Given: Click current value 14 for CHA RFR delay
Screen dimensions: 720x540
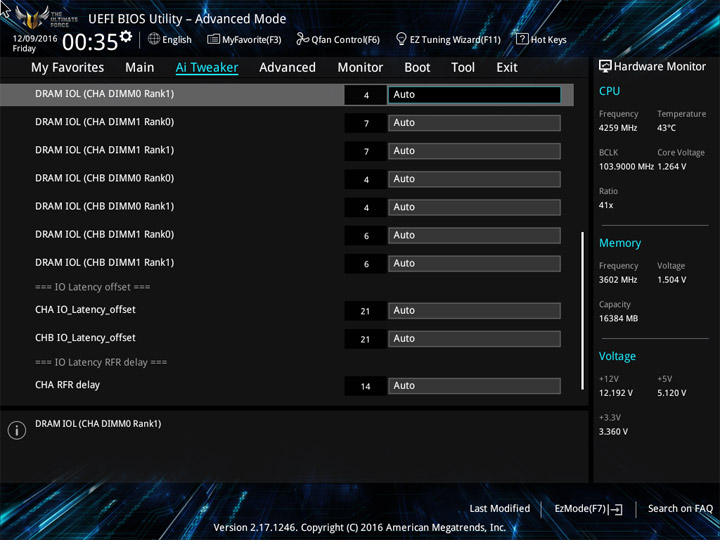Looking at the screenshot, I should coord(366,386).
